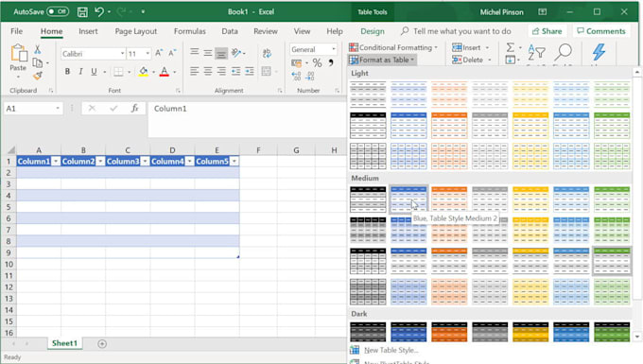The width and height of the screenshot is (643, 364).
Task: Open the Formulas ribbon tab
Action: (189, 31)
